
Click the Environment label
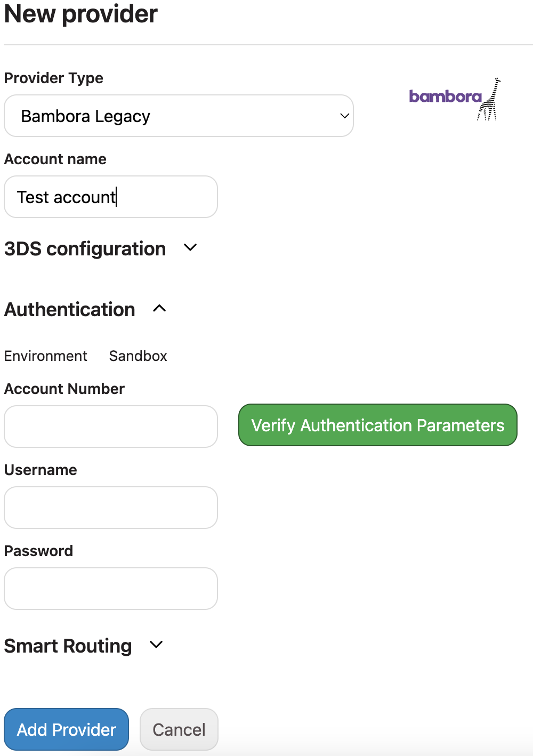click(x=46, y=356)
